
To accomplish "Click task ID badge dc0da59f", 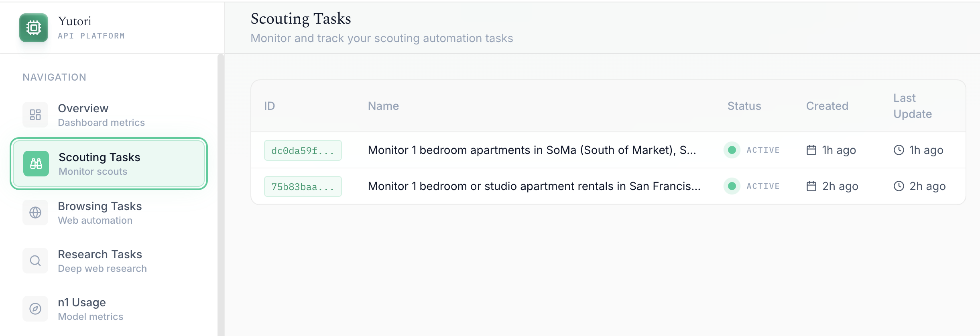I will pos(303,150).
